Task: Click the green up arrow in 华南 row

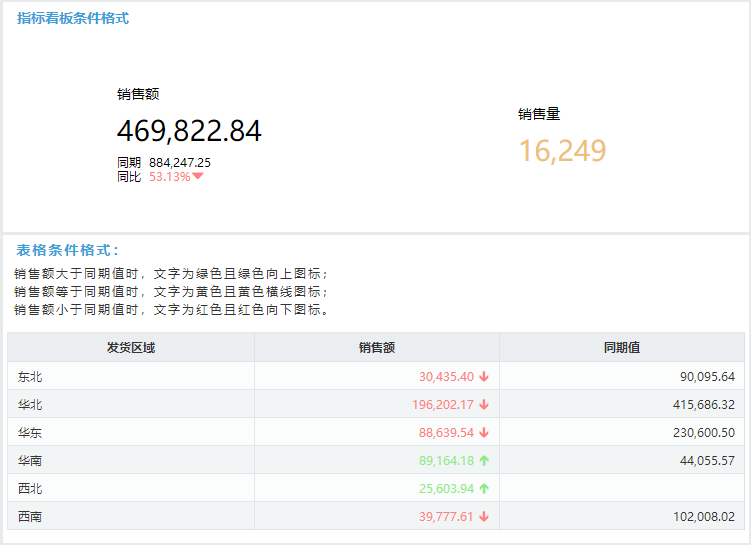Action: point(484,461)
